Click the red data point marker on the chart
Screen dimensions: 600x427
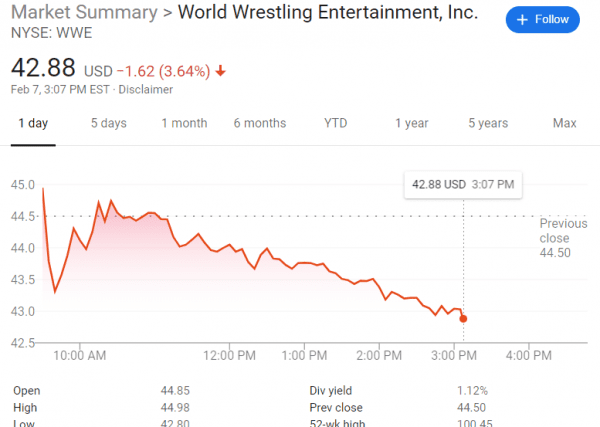[x=463, y=318]
